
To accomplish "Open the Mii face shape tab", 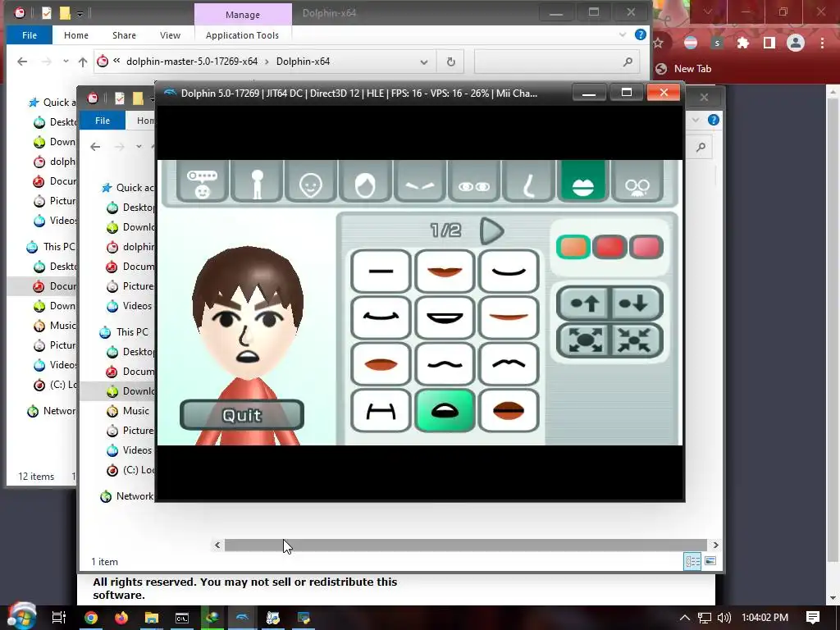I will (311, 182).
